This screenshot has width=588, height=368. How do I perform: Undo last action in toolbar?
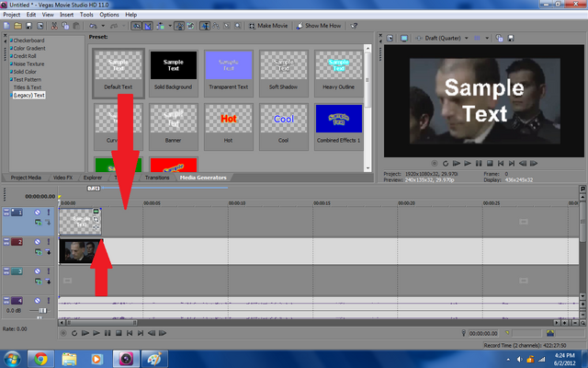[93, 26]
